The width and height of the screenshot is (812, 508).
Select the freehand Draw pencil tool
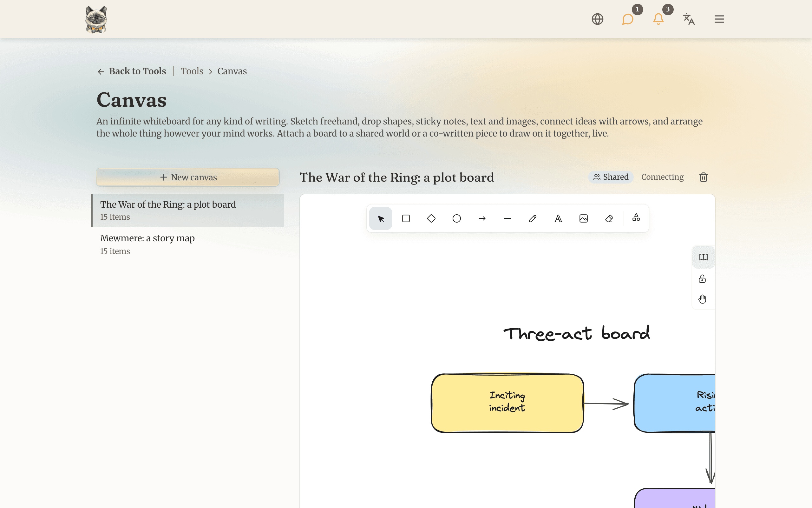click(533, 219)
